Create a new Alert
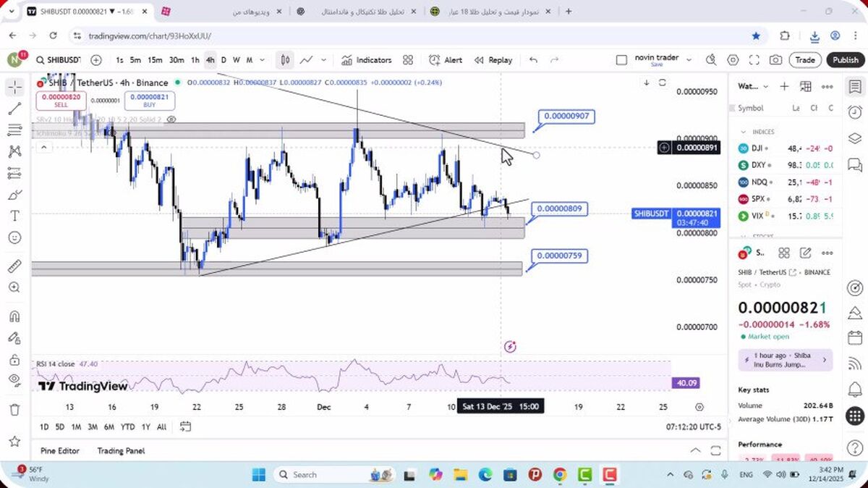Viewport: 868px width, 488px height. [446, 60]
